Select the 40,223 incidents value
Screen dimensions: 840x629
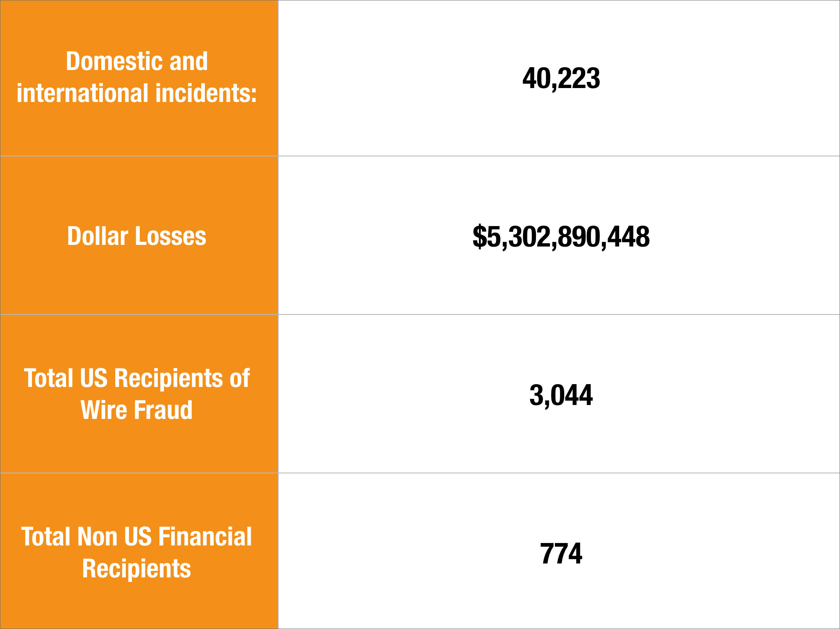click(561, 78)
